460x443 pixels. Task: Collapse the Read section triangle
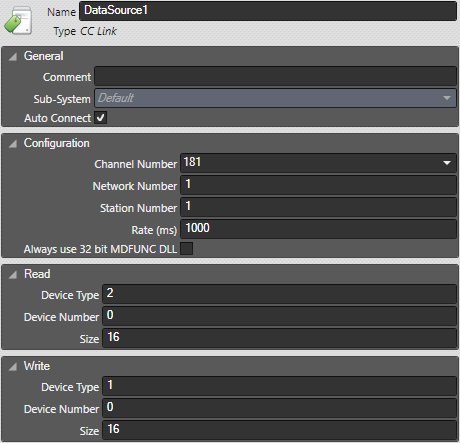pyautogui.click(x=13, y=275)
